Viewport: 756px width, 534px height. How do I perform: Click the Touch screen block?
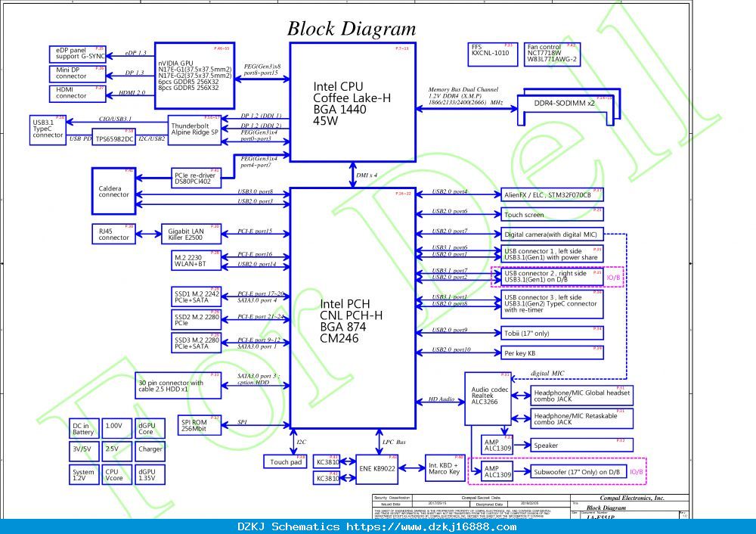point(552,214)
